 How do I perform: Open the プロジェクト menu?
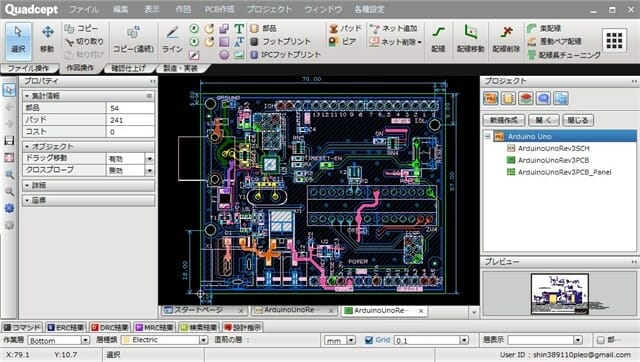(x=269, y=9)
